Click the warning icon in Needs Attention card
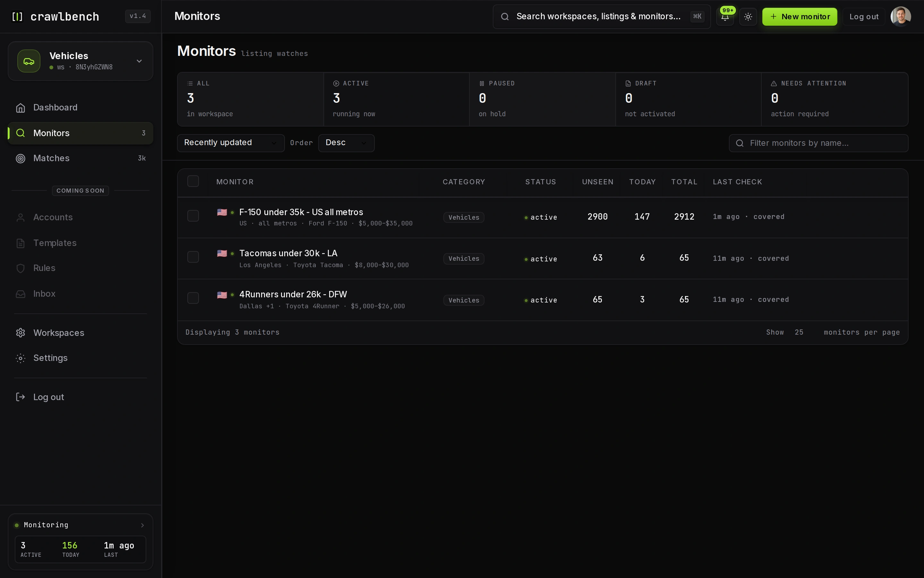 pos(774,83)
